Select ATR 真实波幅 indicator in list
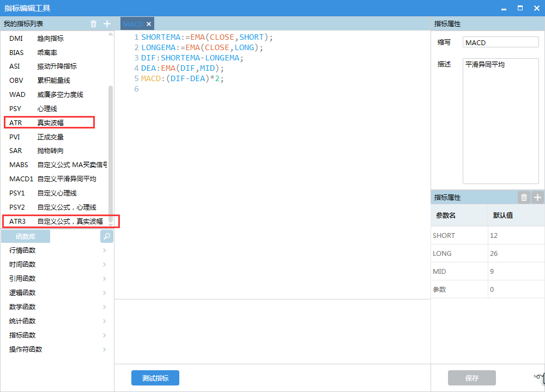Viewport: 545px width, 392px height. pos(49,122)
